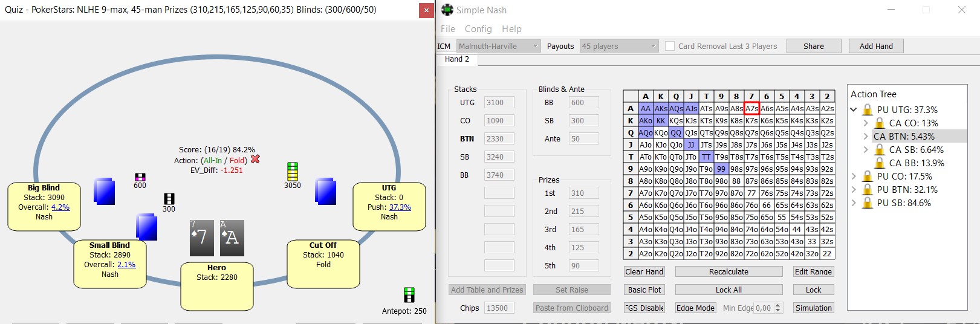This screenshot has height=324, width=980.
Task: Click the lock icon beside CA SB: 6.64%
Action: click(x=880, y=149)
